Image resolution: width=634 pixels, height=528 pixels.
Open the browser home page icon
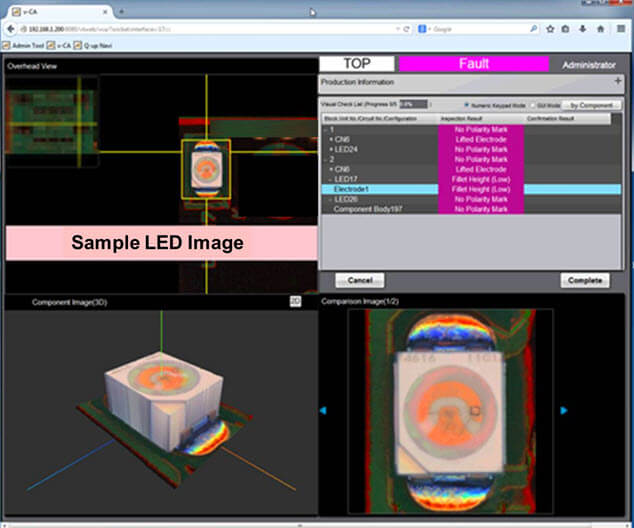(602, 30)
